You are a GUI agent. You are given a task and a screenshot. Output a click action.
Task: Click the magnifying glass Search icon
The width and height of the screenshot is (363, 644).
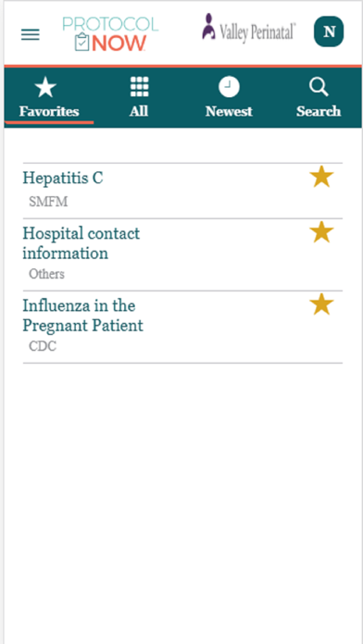319,87
